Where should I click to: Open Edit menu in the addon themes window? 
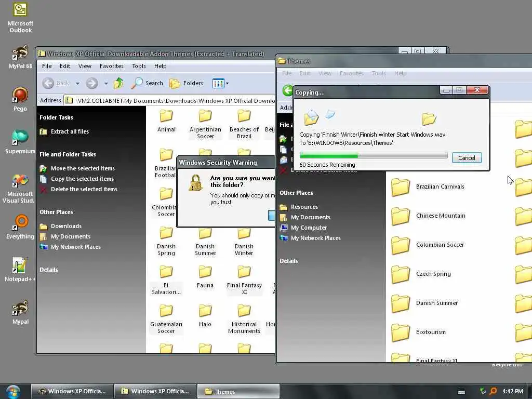pyautogui.click(x=65, y=66)
